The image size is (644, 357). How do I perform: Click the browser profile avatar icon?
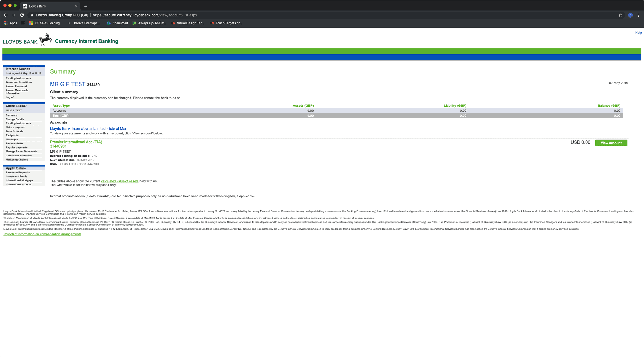tap(630, 15)
